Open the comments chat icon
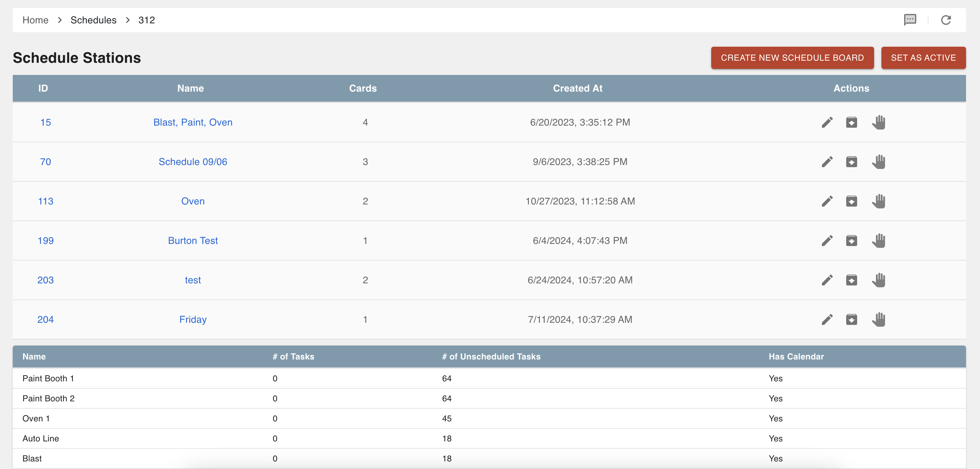This screenshot has height=469, width=980. click(x=910, y=20)
